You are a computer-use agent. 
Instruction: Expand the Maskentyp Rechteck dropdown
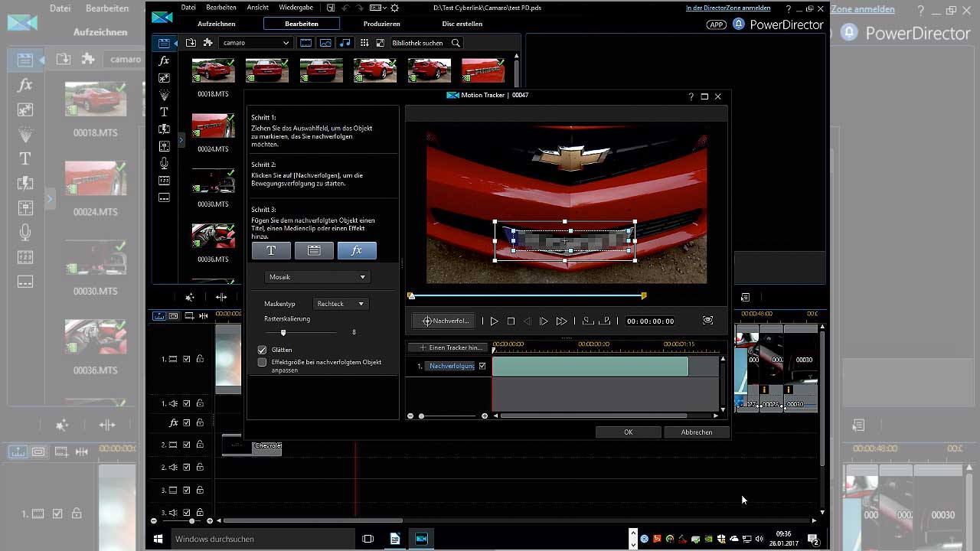point(341,304)
